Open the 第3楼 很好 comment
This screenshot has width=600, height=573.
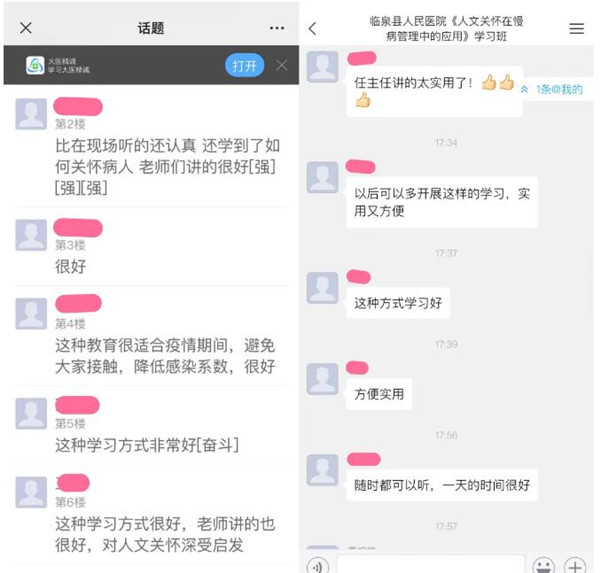151,247
